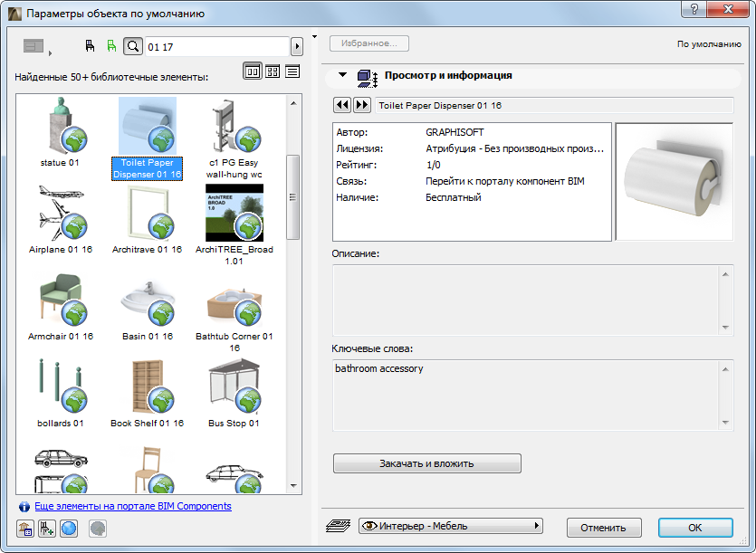
Task: Click the Отменить button
Action: click(604, 528)
